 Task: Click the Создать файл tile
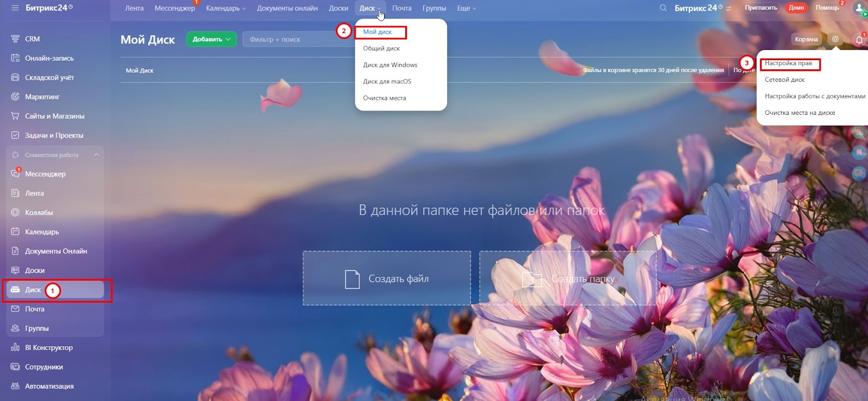pyautogui.click(x=387, y=279)
